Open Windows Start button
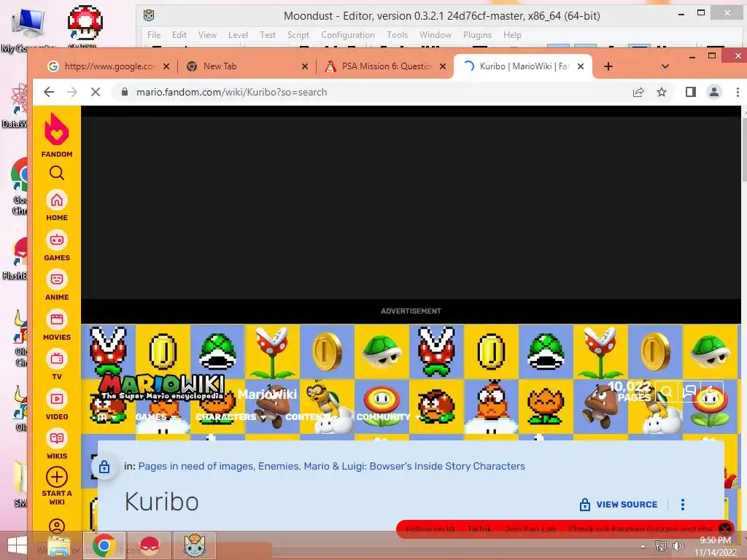Viewport: 747px width, 560px height. point(18,545)
